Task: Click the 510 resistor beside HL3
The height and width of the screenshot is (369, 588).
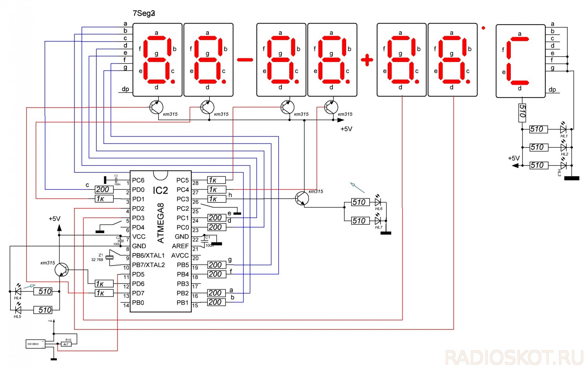Action: [538, 165]
